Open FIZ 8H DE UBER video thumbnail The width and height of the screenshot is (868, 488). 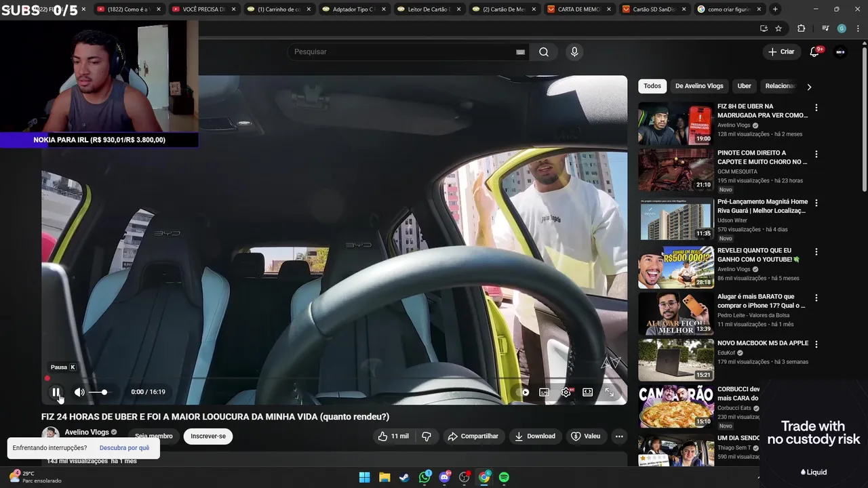pos(675,123)
